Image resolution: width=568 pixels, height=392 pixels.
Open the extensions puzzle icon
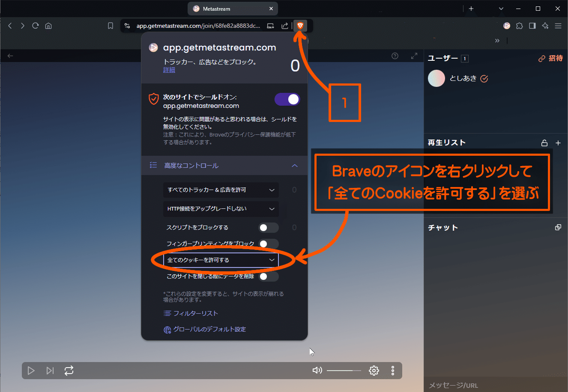pyautogui.click(x=520, y=26)
